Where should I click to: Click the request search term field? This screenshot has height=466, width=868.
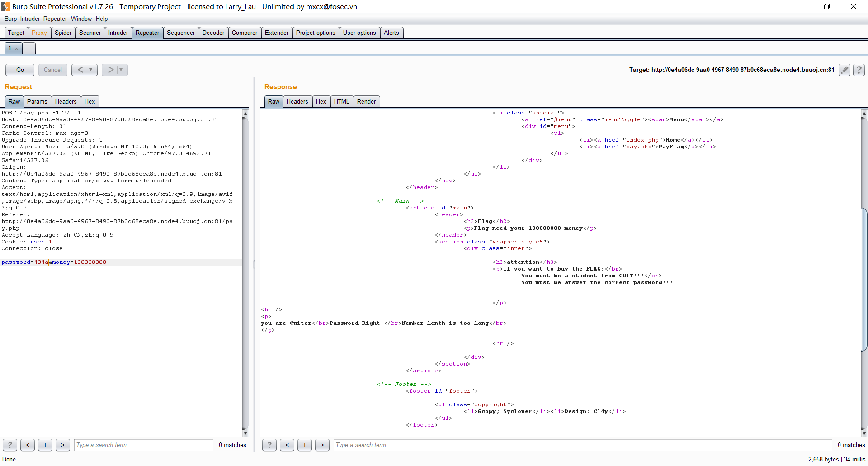(x=143, y=445)
